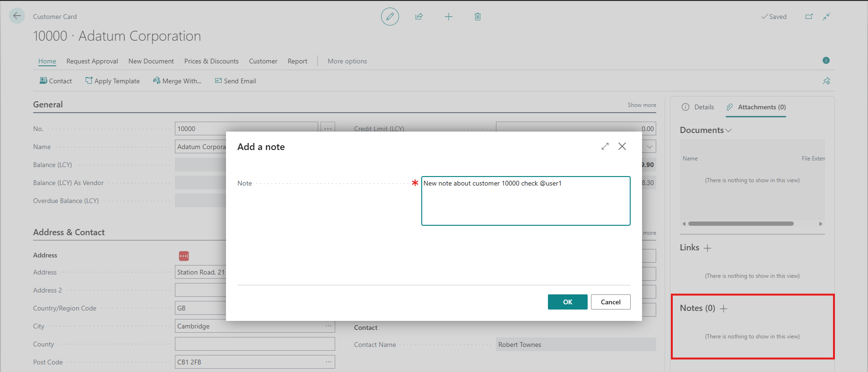
Task: Click the trash delete icon
Action: 477,17
